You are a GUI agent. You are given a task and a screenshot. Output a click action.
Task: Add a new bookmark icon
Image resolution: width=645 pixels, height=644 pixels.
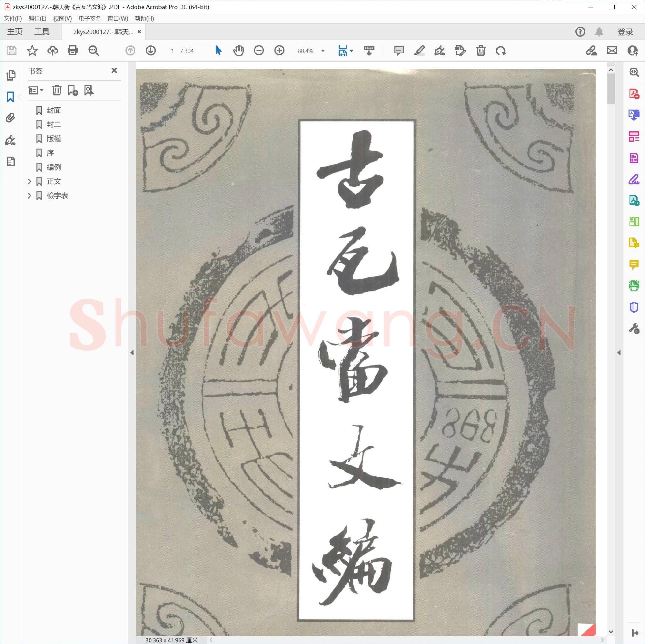click(x=73, y=91)
